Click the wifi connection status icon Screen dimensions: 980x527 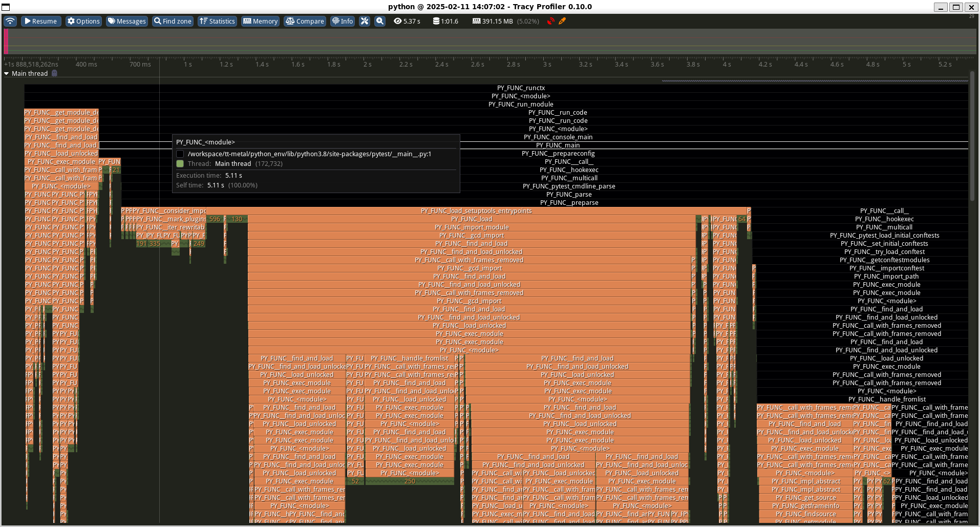coord(10,21)
